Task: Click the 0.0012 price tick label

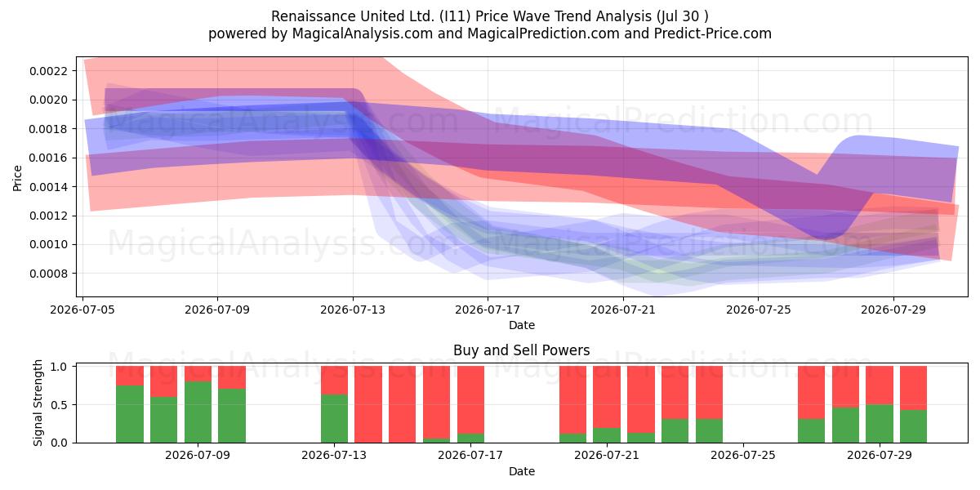Action: click(47, 216)
